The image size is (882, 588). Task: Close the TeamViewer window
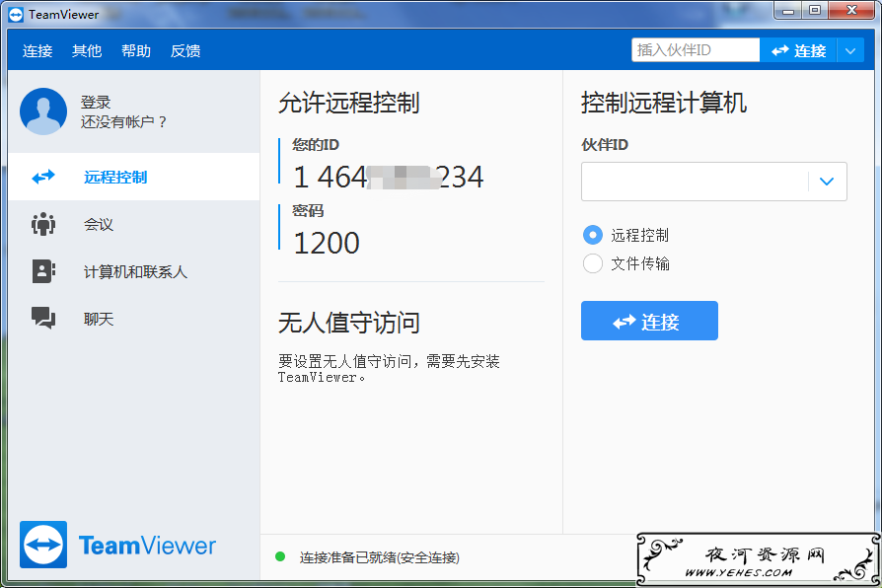point(851,11)
